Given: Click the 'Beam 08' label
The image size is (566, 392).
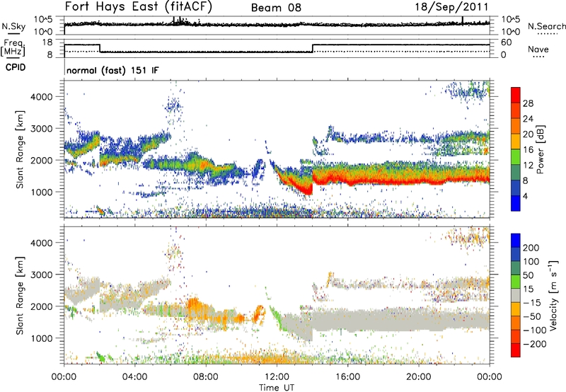Looking at the screenshot, I should click(x=276, y=8).
